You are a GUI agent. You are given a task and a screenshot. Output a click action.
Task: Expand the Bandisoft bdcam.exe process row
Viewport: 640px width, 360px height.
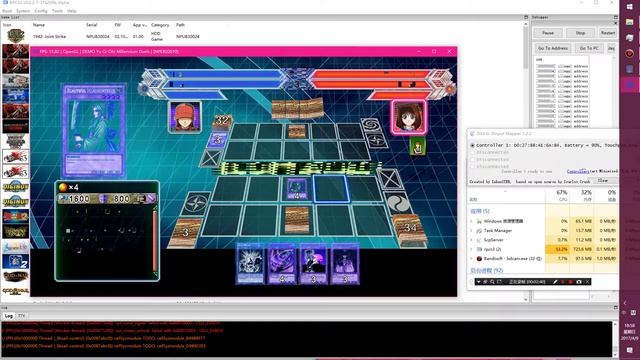(472, 259)
